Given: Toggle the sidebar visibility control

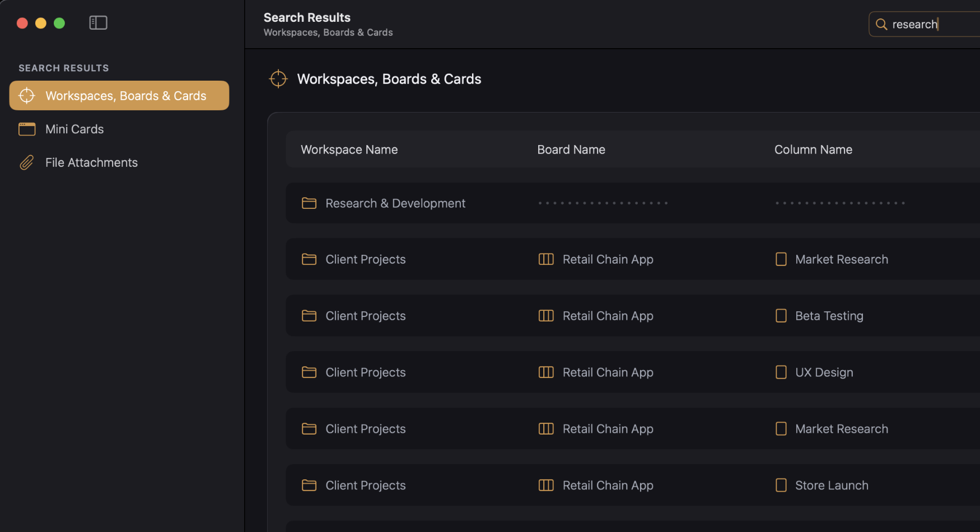Looking at the screenshot, I should (98, 22).
